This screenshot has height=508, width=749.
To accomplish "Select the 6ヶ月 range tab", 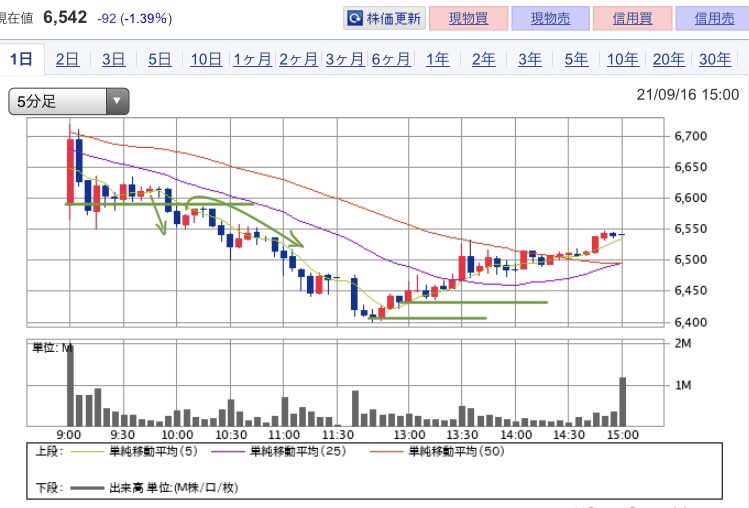I will point(391,59).
